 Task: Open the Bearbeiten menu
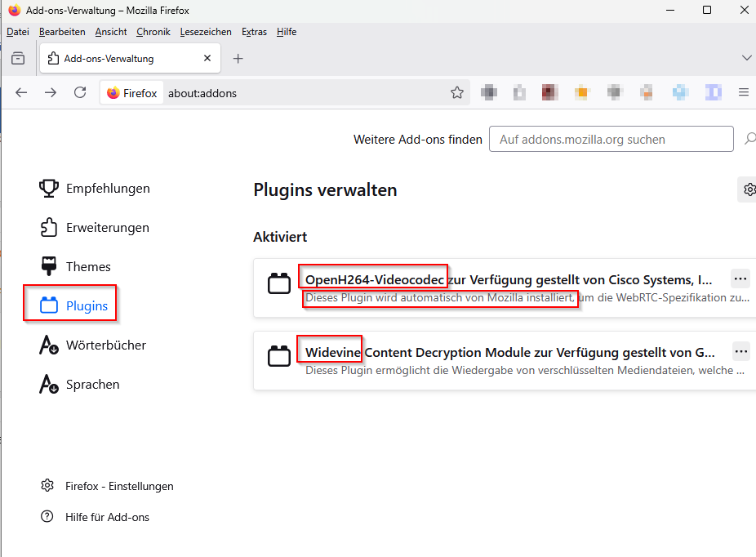pyautogui.click(x=62, y=32)
